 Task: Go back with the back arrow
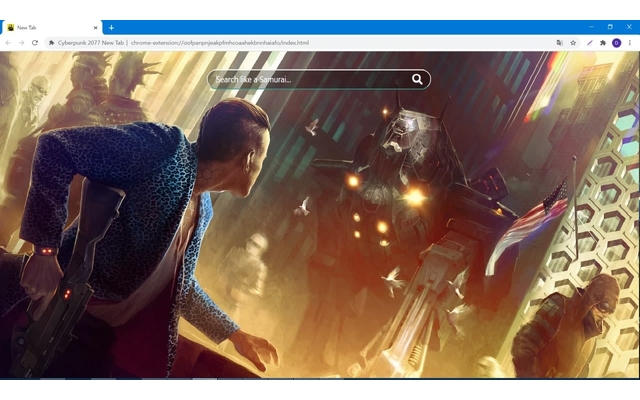(x=8, y=42)
